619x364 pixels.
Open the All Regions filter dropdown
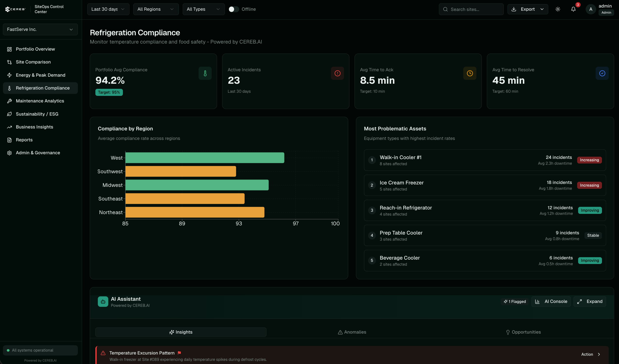[x=156, y=9]
